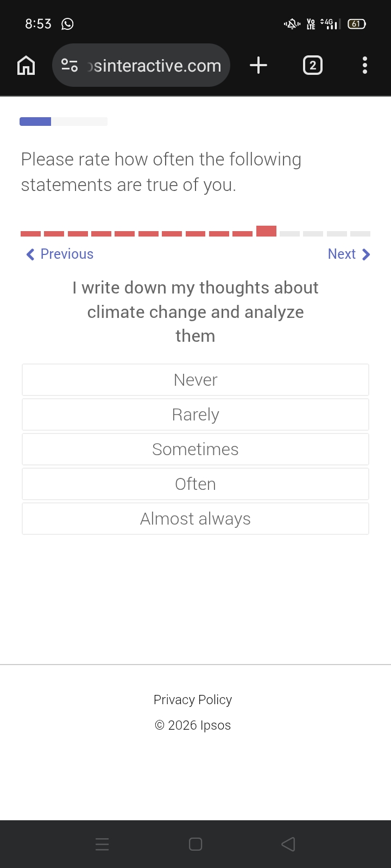
Task: Select the Rarely answer option
Action: coord(195,414)
